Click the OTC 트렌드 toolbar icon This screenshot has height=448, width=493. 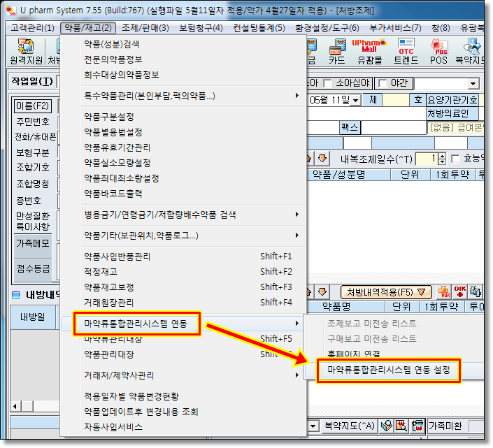(x=406, y=53)
